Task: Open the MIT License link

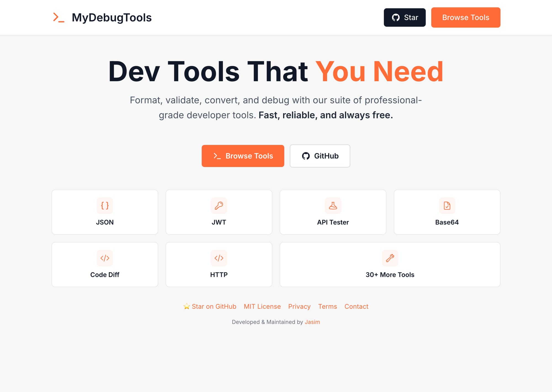Action: [262, 306]
